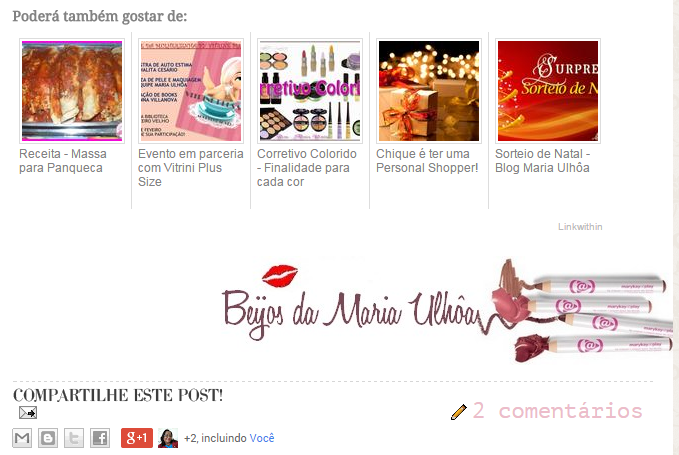Open the Linkwithin link
This screenshot has width=679, height=455.
pos(580,226)
